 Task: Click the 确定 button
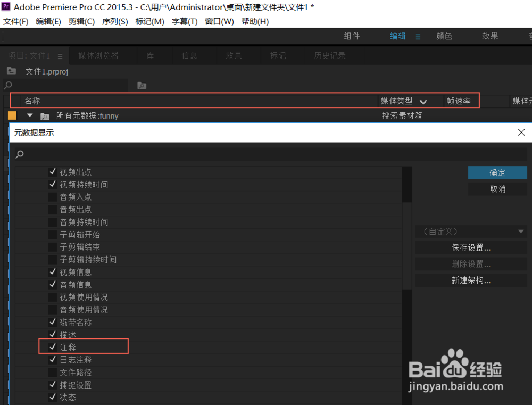point(497,172)
